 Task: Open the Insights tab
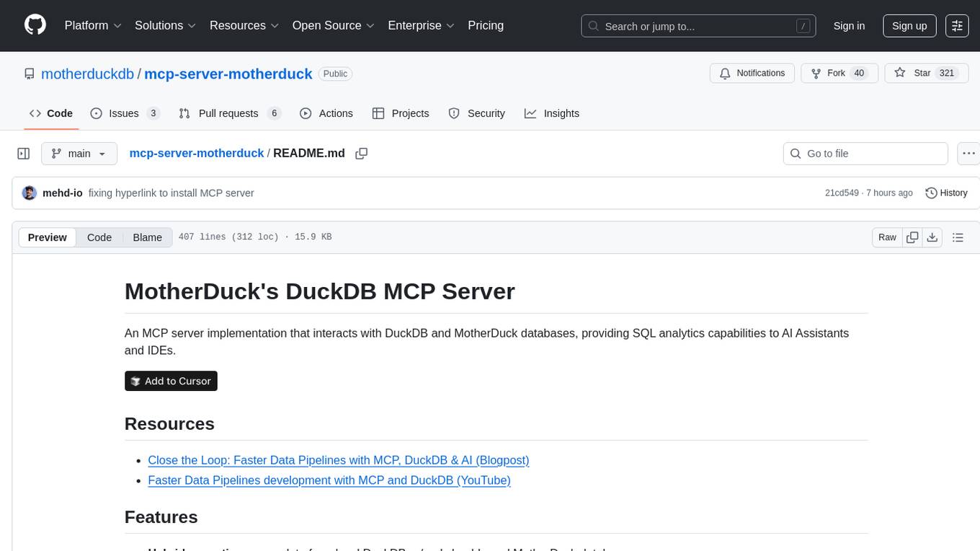[552, 113]
